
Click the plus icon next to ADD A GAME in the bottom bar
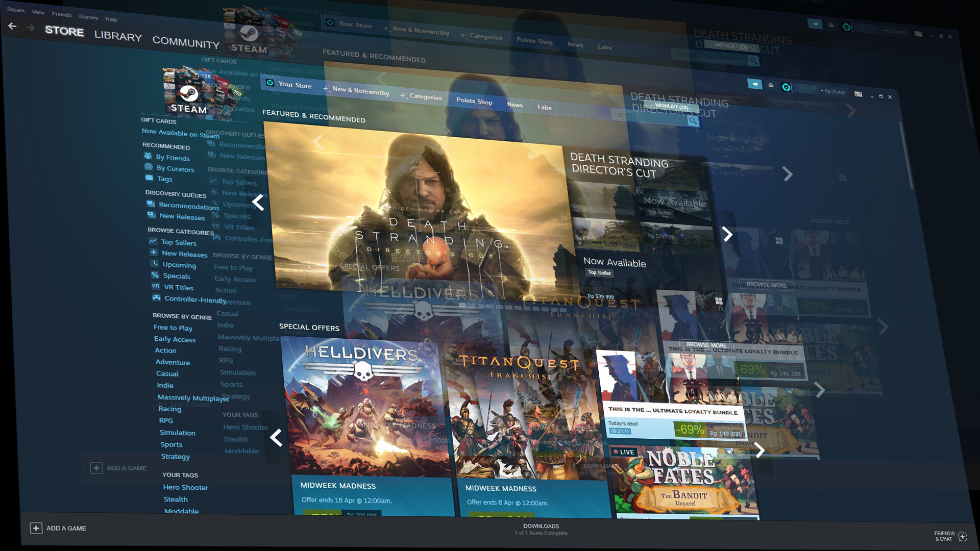point(36,528)
